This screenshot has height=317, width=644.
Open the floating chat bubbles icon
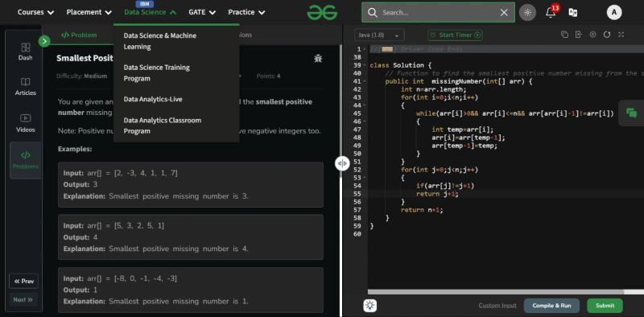632,113
